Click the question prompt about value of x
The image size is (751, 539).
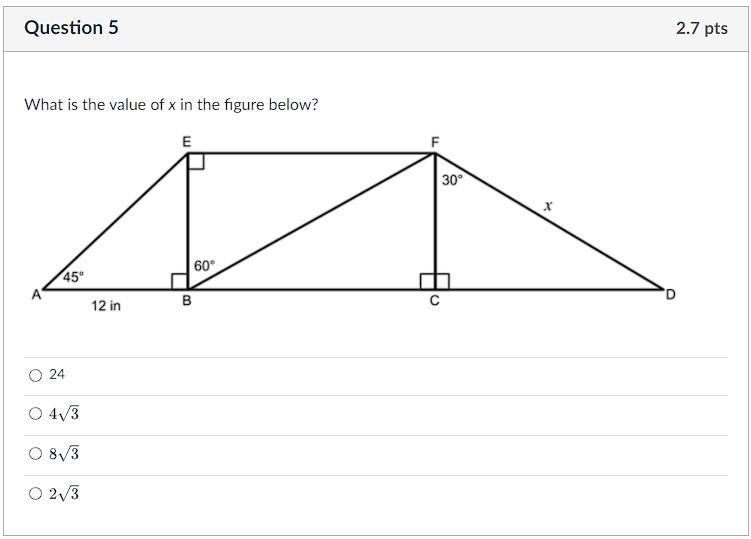[x=171, y=104]
